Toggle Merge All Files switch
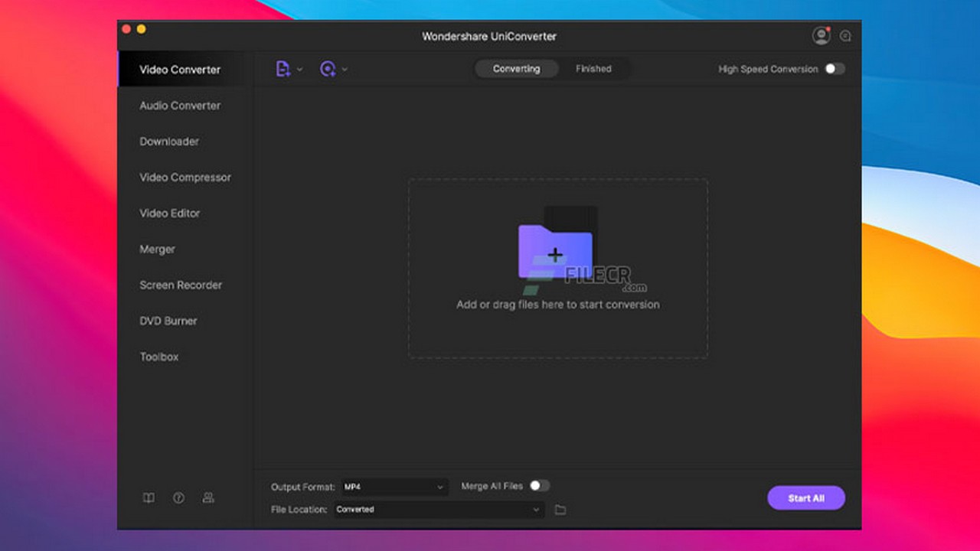 [x=539, y=486]
